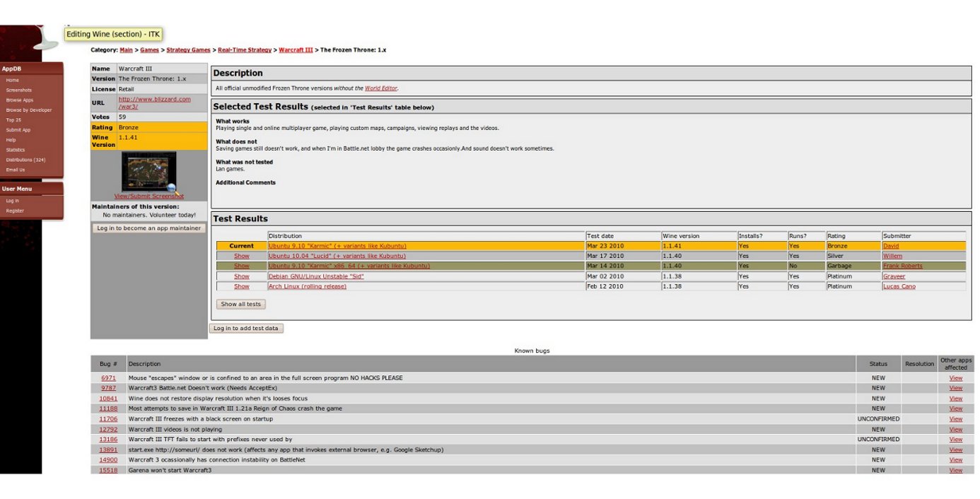This screenshot has width=980, height=499.
Task: Open the Ubuntu 10.04 Lucid distribution link
Action: [x=337, y=256]
